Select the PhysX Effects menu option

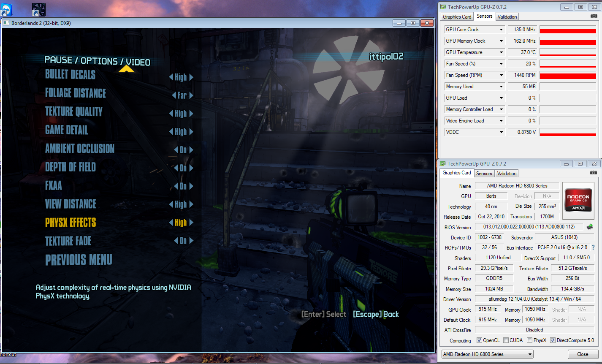(71, 223)
